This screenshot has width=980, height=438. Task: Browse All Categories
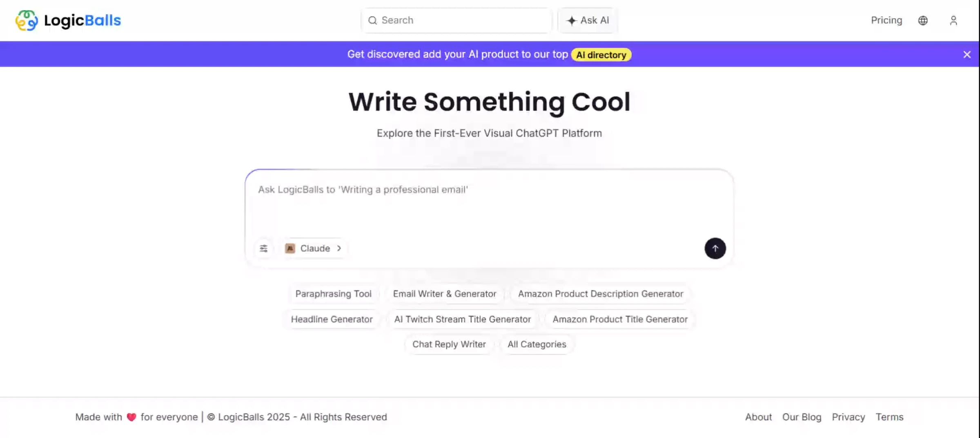(537, 344)
